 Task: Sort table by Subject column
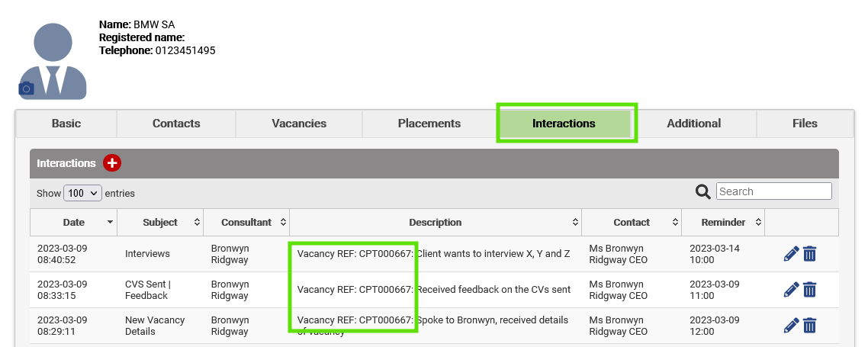160,223
